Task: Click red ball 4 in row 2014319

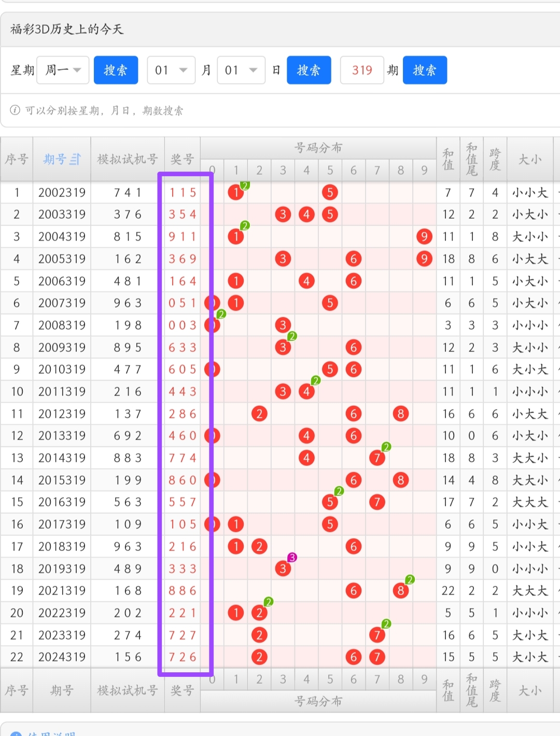Action: tap(306, 458)
